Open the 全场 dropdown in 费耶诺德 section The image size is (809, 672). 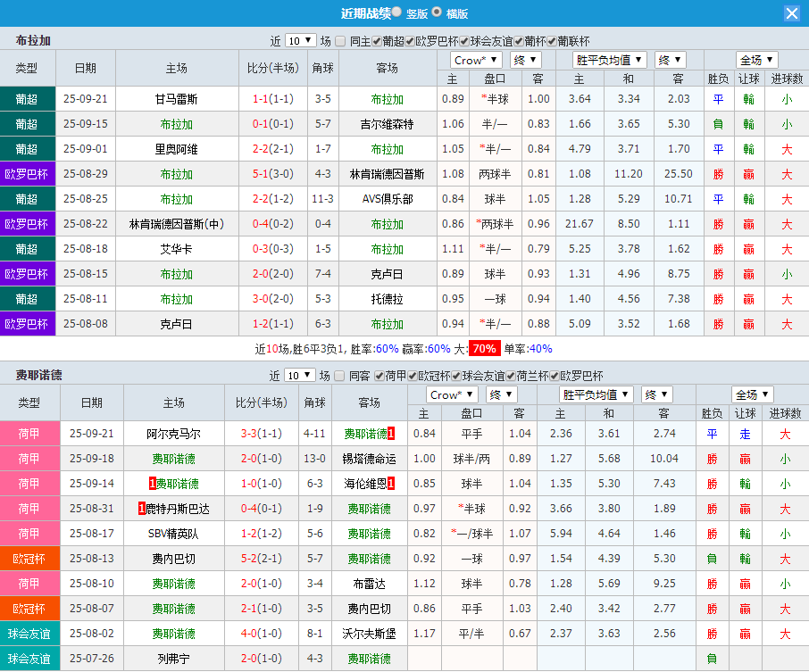pyautogui.click(x=755, y=394)
